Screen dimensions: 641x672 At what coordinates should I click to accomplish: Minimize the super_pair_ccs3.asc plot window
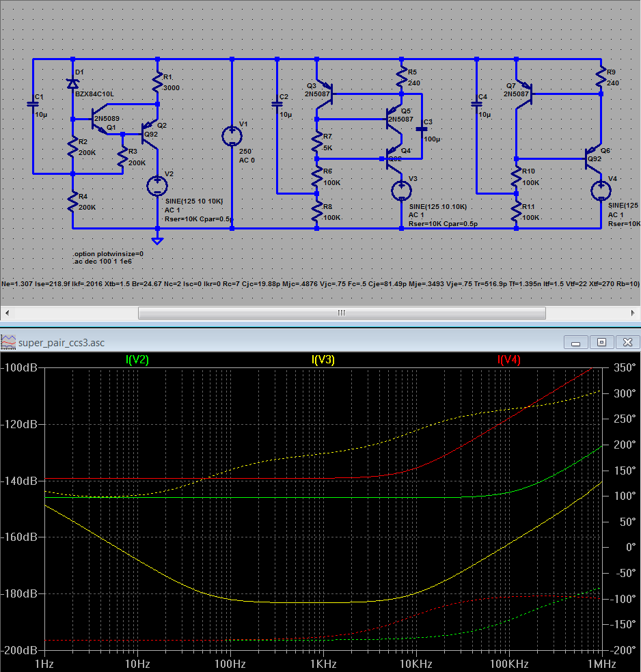pyautogui.click(x=576, y=342)
